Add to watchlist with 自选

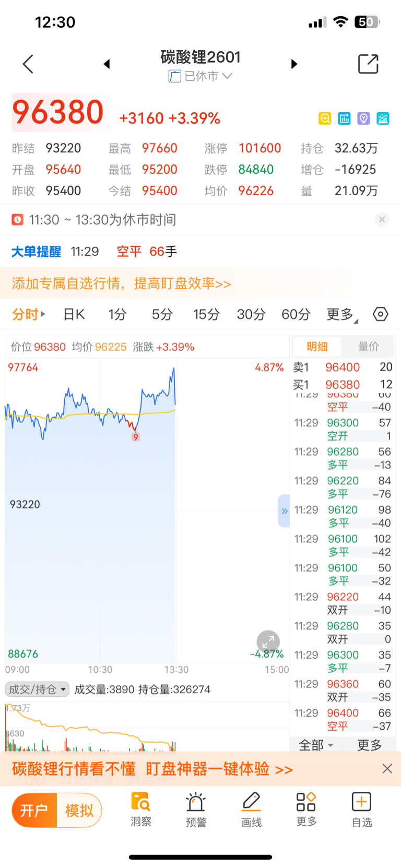click(362, 809)
